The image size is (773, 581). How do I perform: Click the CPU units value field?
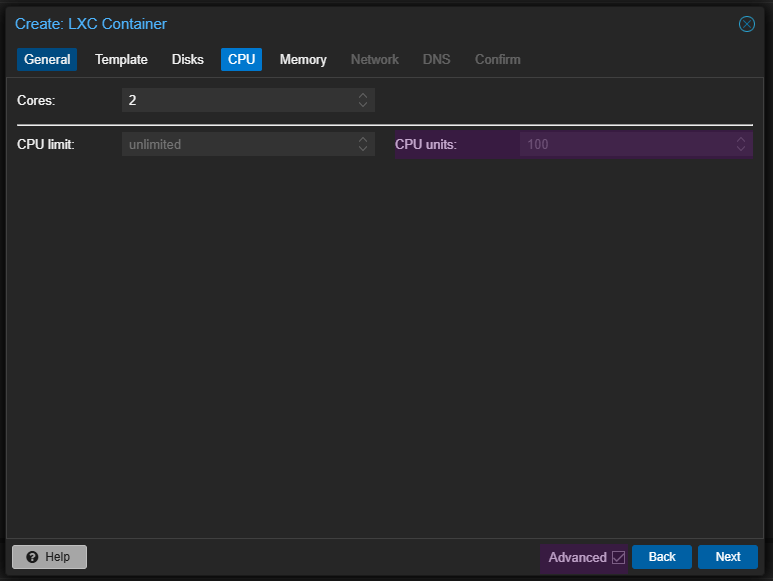[627, 144]
